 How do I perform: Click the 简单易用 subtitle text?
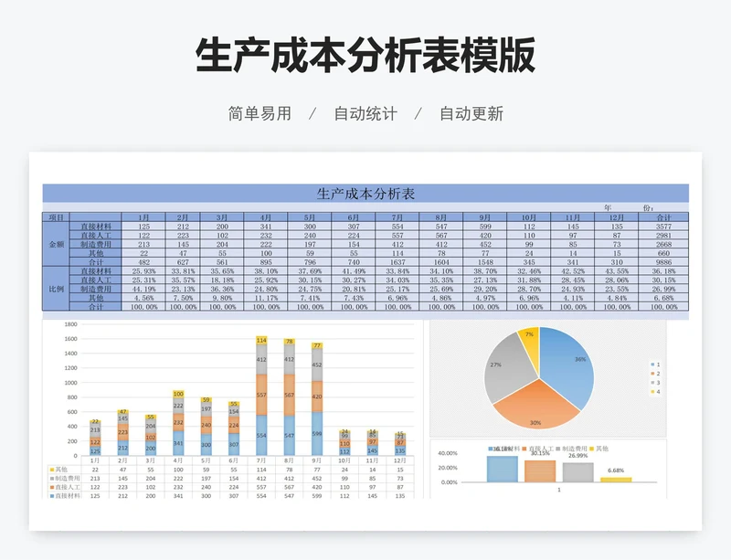tap(260, 113)
